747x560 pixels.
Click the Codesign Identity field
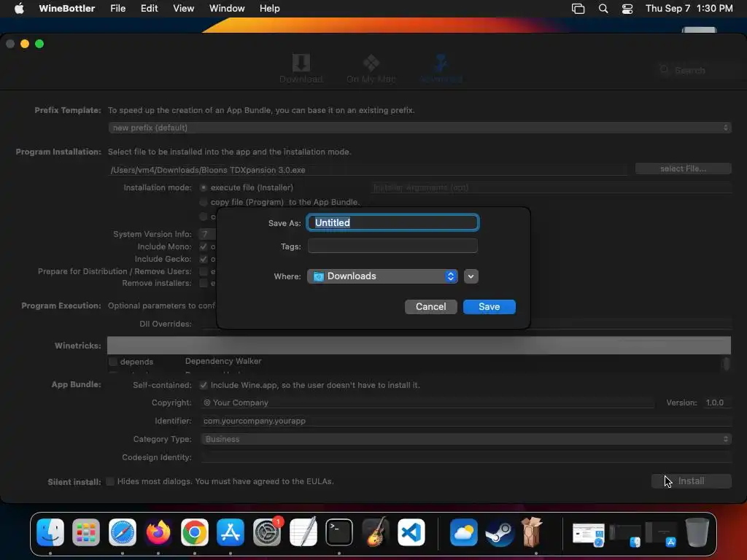(466, 457)
